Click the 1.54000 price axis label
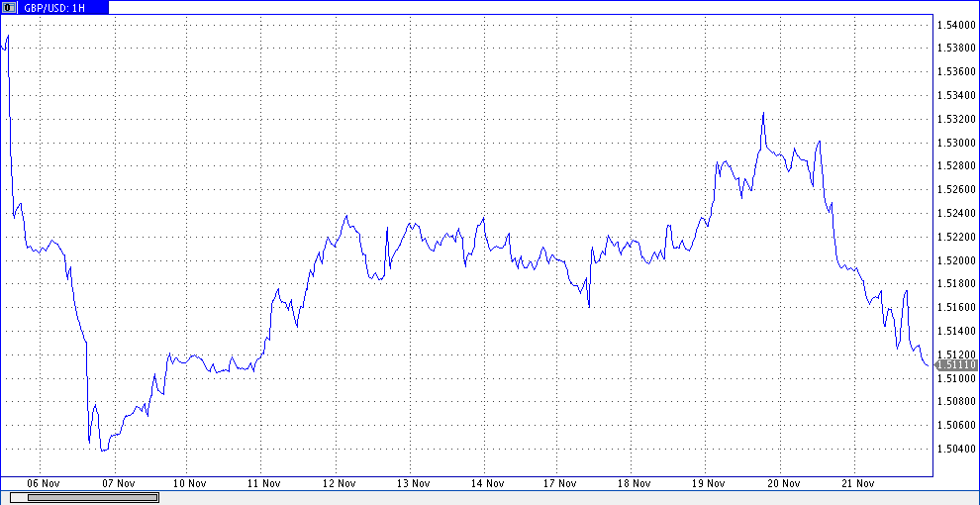This screenshot has width=980, height=505. click(x=956, y=25)
